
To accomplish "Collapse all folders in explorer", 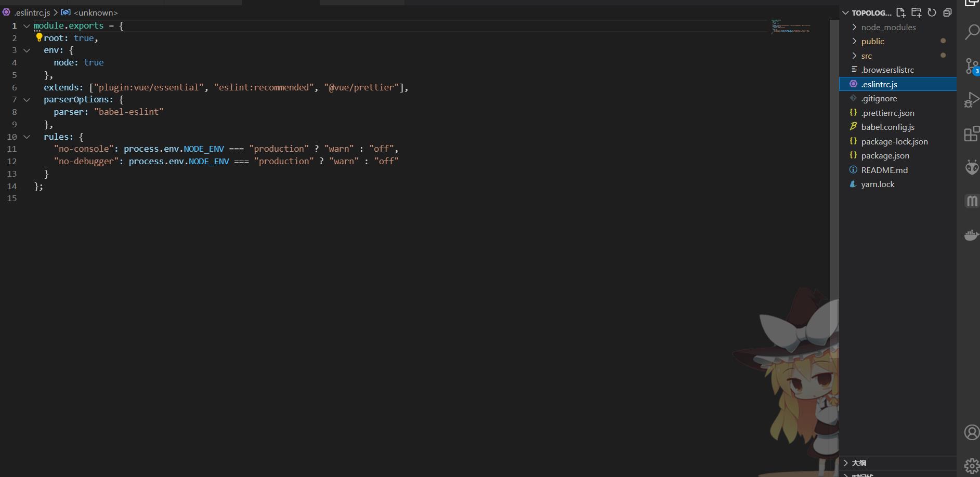I will click(948, 12).
